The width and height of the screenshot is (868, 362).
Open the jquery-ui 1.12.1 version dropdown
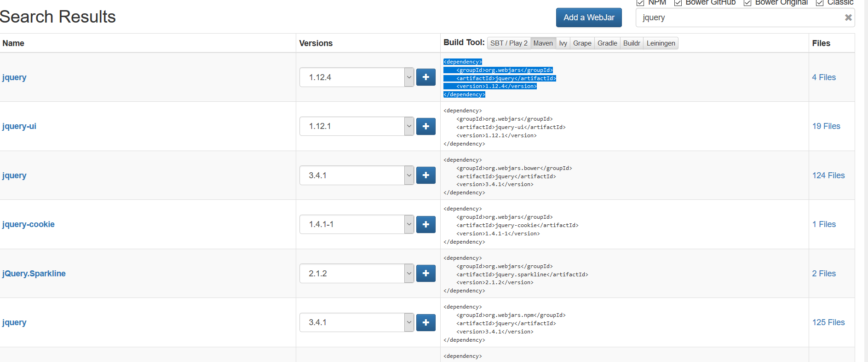click(x=357, y=126)
